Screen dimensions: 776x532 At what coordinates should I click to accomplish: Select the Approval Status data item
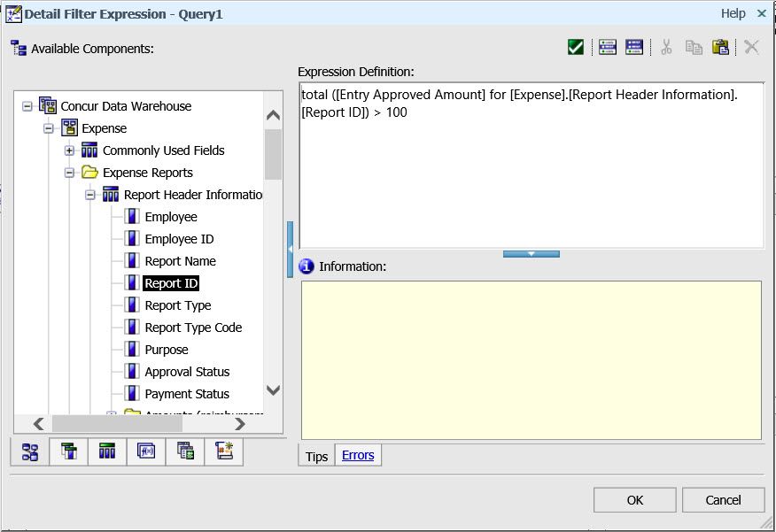point(187,372)
